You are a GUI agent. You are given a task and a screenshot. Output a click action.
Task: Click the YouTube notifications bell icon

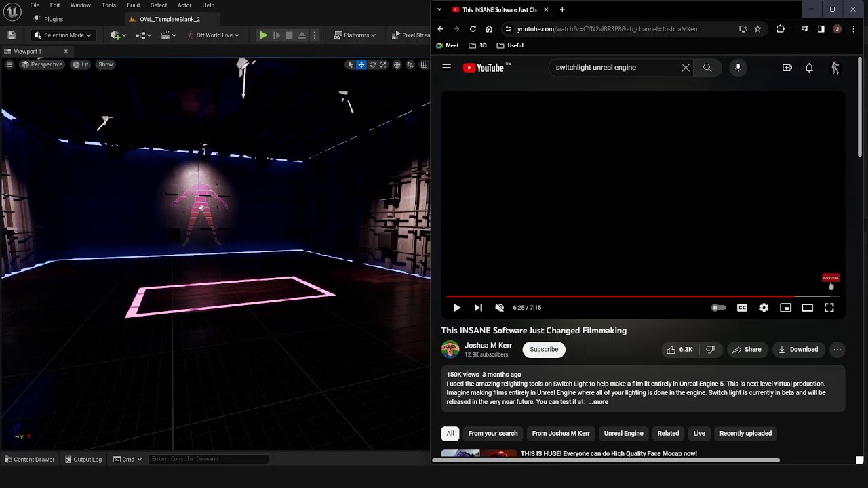click(809, 68)
